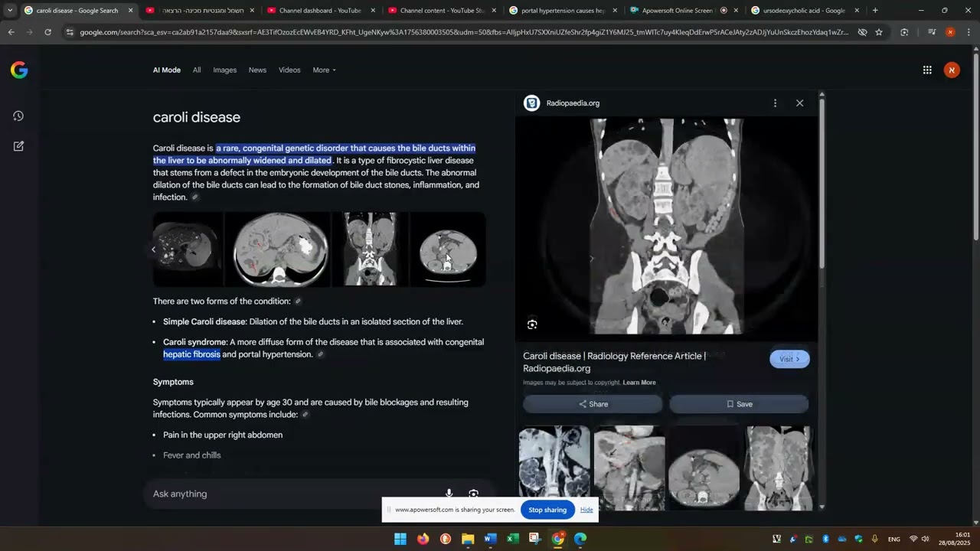Open the Learn More copyright link

point(639,383)
